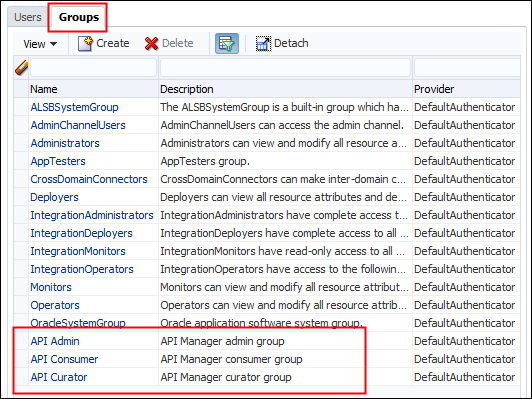Select the Groups tab

pyautogui.click(x=79, y=17)
